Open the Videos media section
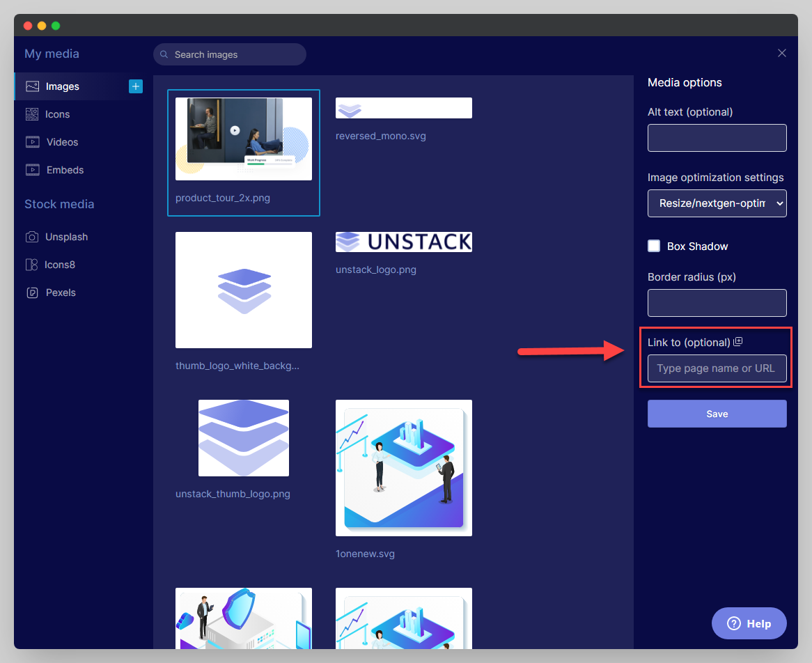The height and width of the screenshot is (663, 812). click(x=61, y=141)
